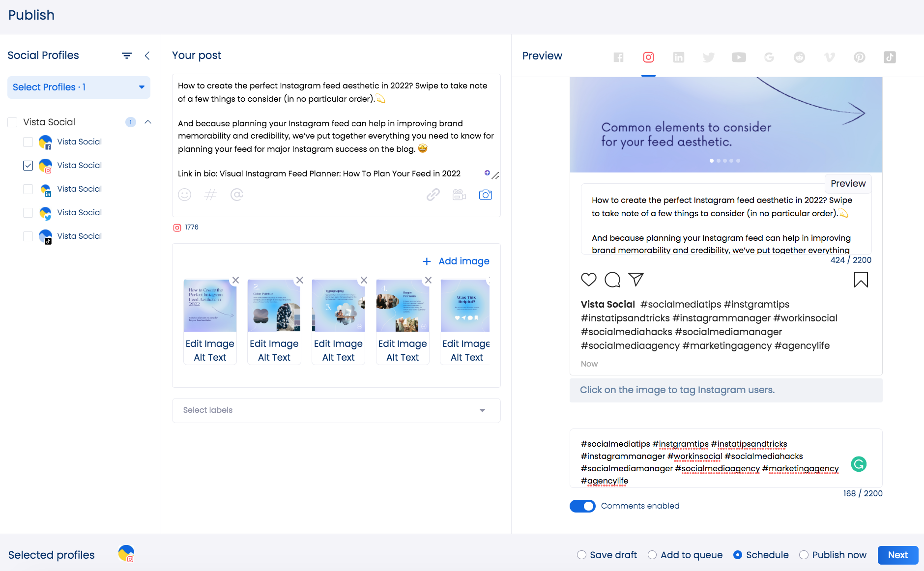Screen dimensions: 924x571
Task: Open the profile filter icon in Social Profiles
Action: tap(127, 56)
